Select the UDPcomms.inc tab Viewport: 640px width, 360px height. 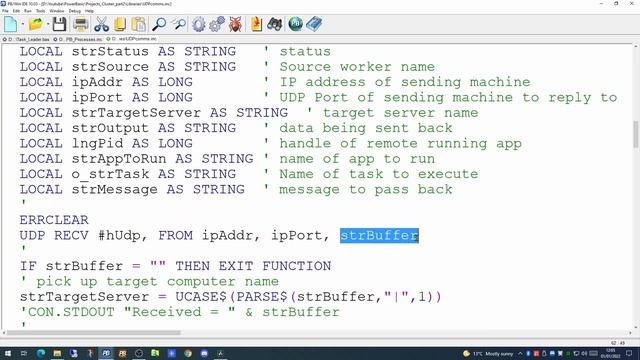point(131,39)
